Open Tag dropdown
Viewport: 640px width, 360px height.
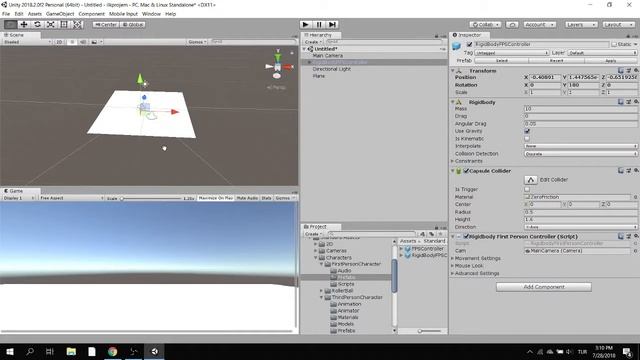[x=511, y=53]
